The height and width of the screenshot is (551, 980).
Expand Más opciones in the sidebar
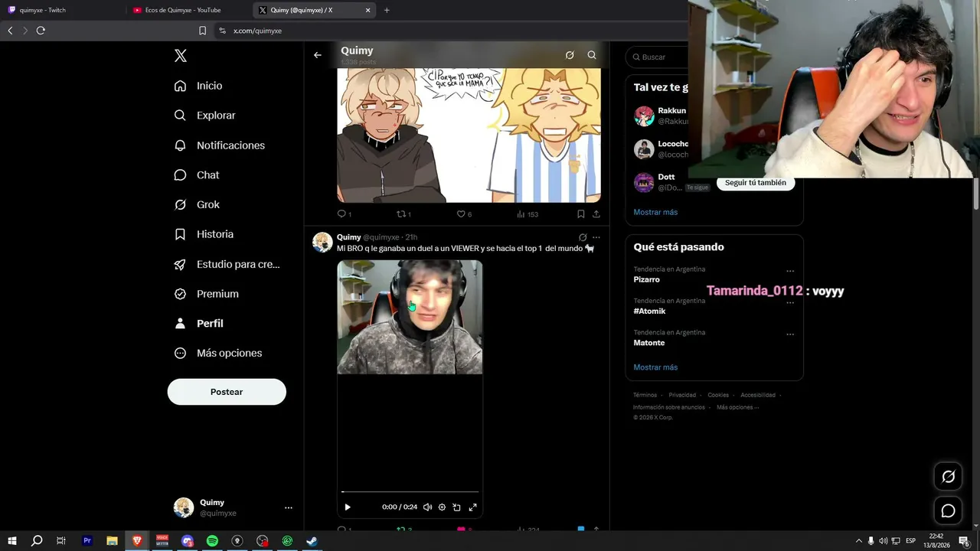coord(218,354)
